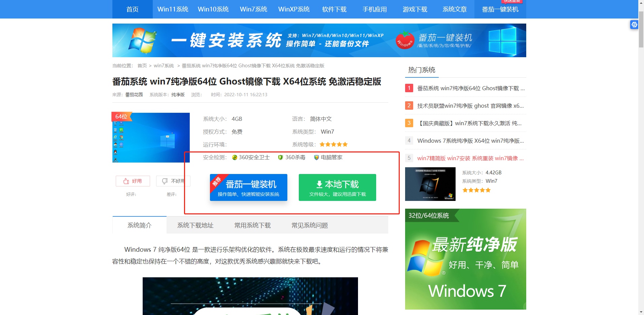The width and height of the screenshot is (644, 315).
Task: Open hot item 番茄系统 win7纯净版64位 Ghost
Action: click(471, 88)
